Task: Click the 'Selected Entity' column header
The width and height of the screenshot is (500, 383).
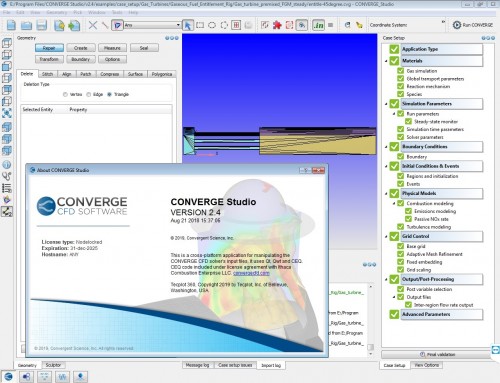Action: point(38,110)
